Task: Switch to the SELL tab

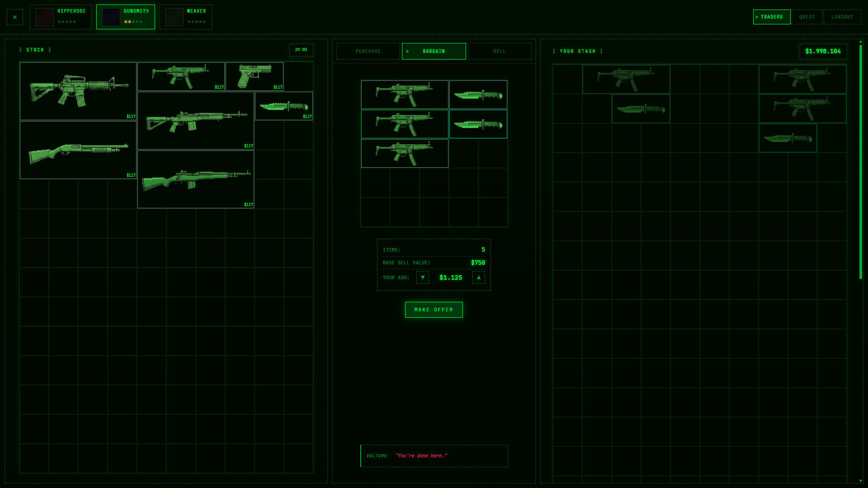Action: pos(499,51)
